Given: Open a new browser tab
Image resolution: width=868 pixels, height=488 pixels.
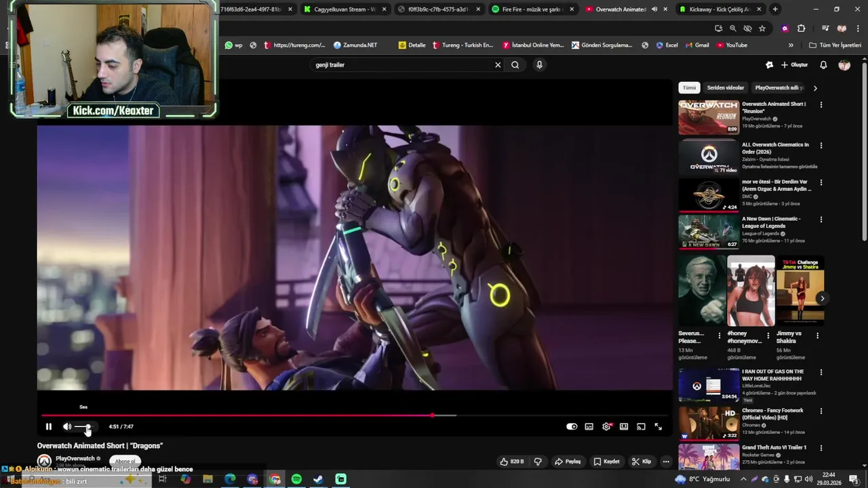Looking at the screenshot, I should 775,9.
